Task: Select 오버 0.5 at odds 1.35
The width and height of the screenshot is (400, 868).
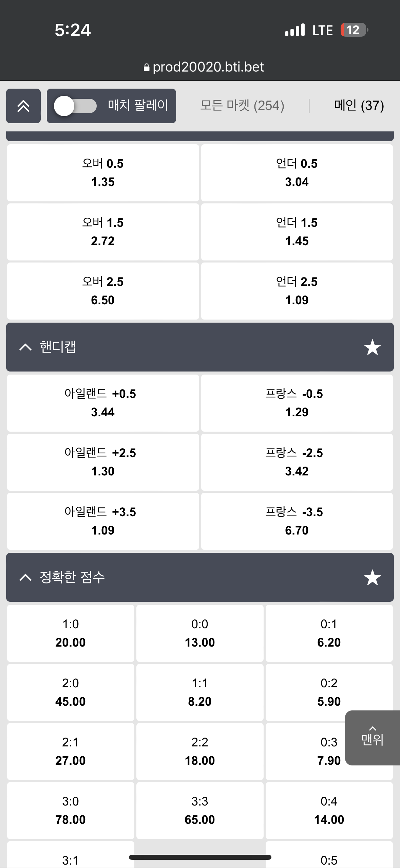Action: 103,173
